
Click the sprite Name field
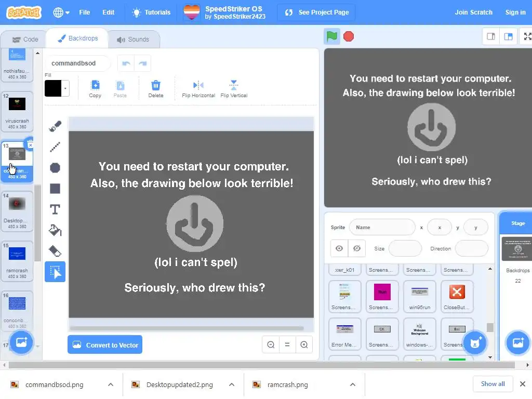382,228
